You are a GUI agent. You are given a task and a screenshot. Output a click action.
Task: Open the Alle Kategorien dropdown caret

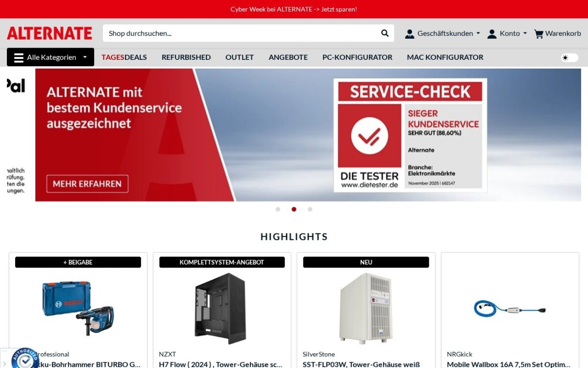coord(85,57)
